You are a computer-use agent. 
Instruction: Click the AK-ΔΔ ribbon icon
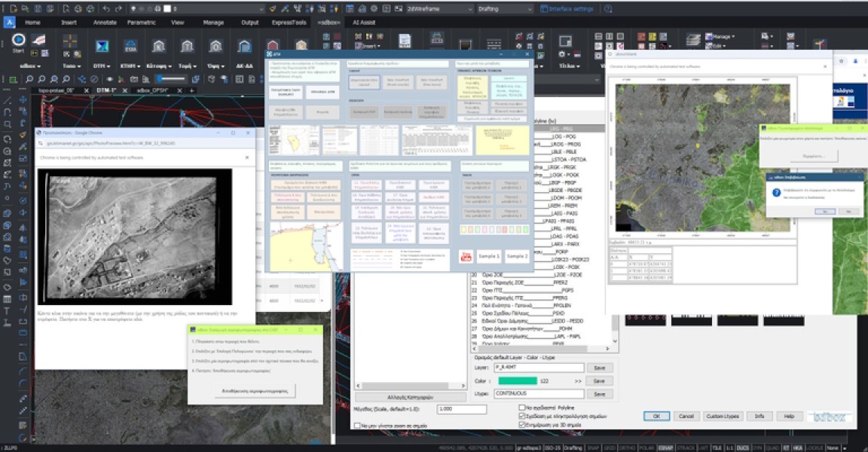[244, 46]
